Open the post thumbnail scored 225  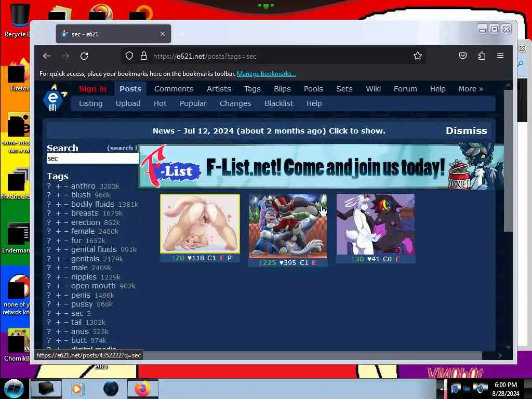coord(288,226)
